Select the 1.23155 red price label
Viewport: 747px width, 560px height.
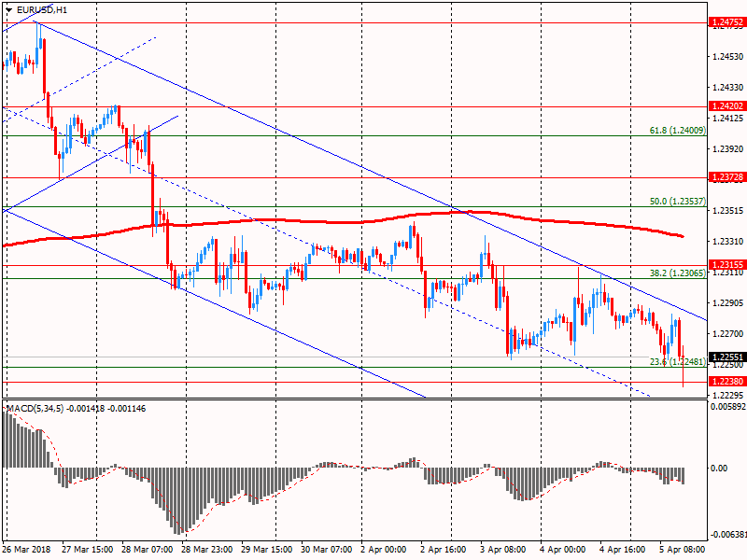pos(727,265)
